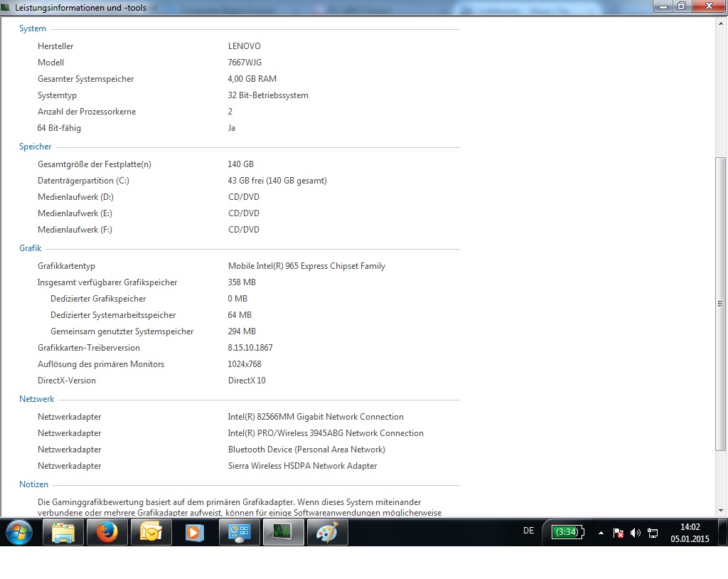Click Sierra Wireless HSDPA Network Adapter
728x579 pixels.
[302, 466]
